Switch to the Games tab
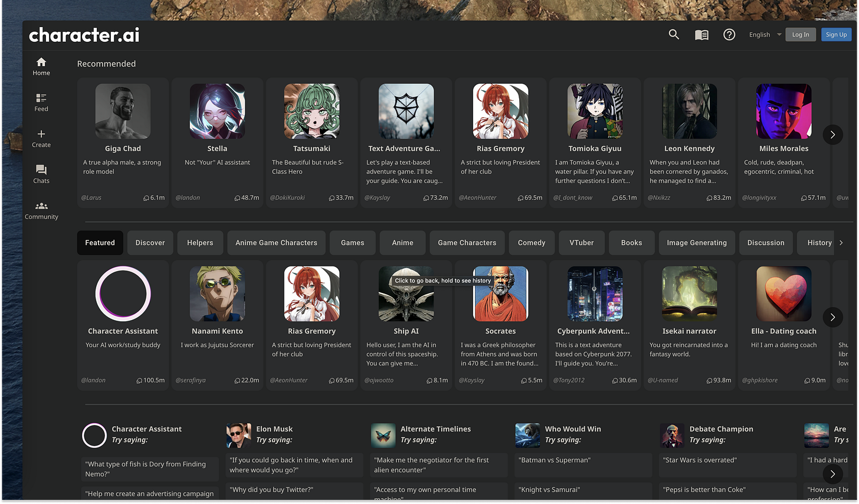The height and width of the screenshot is (504, 859). [x=353, y=243]
